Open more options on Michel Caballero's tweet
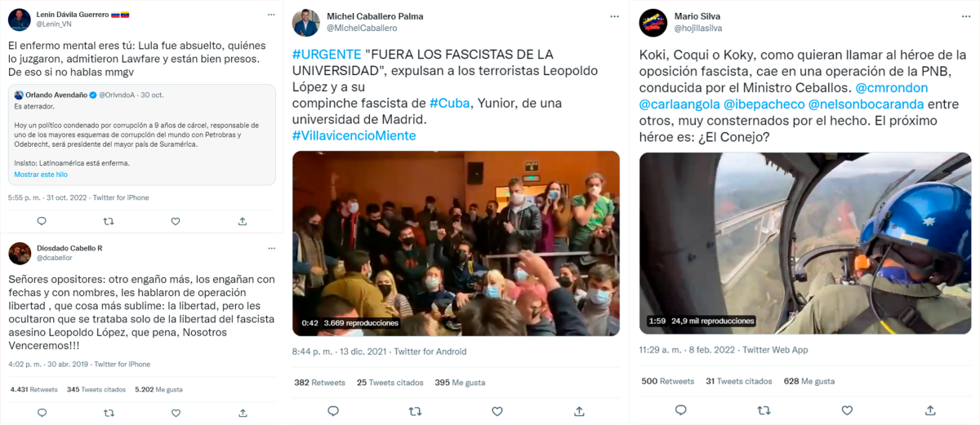Viewport: 980px width, 425px height. click(612, 17)
